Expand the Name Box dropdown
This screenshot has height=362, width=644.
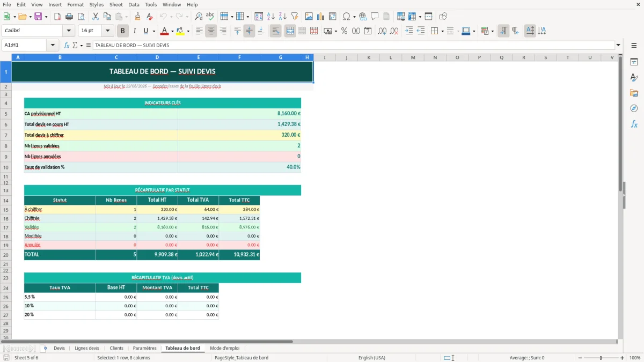tap(53, 45)
